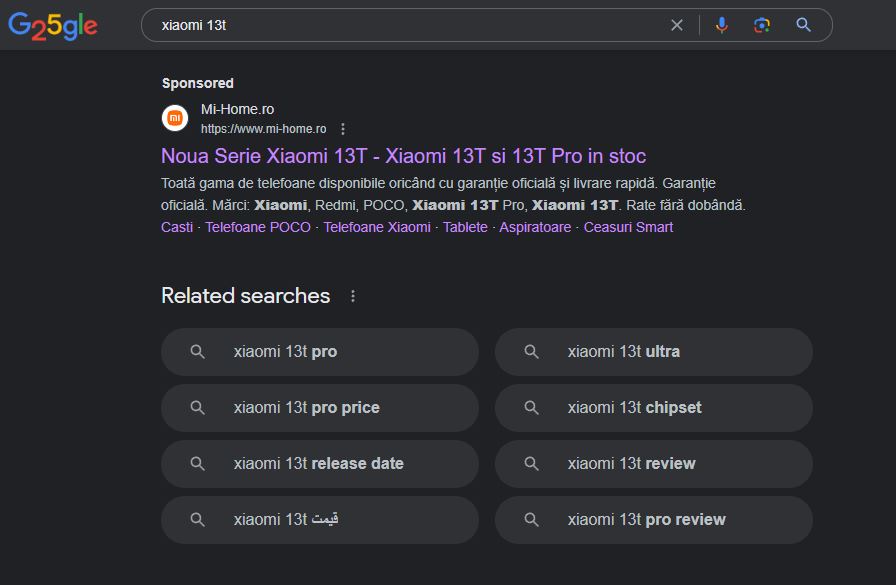Open the ad options three-dot menu

tap(343, 129)
